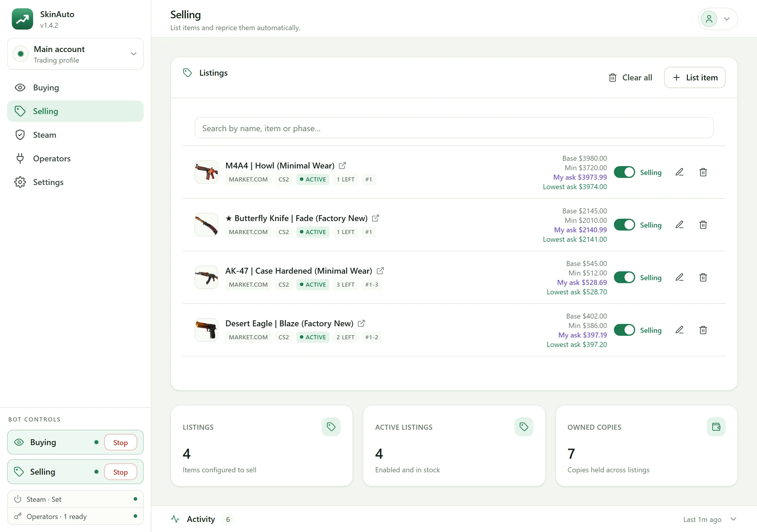
Task: Edit the AK-47 Case Hardened listing
Action: point(679,278)
